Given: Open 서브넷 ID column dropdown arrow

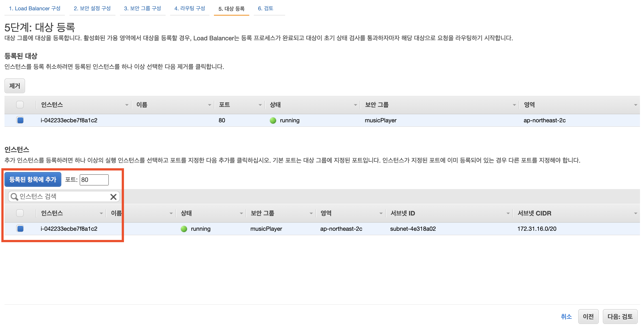Looking at the screenshot, I should pos(508,213).
